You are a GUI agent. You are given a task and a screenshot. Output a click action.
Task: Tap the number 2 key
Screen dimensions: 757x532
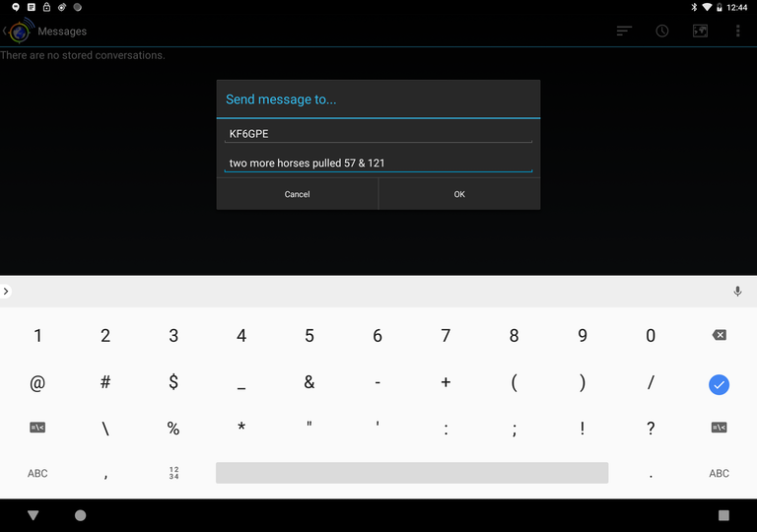(105, 336)
